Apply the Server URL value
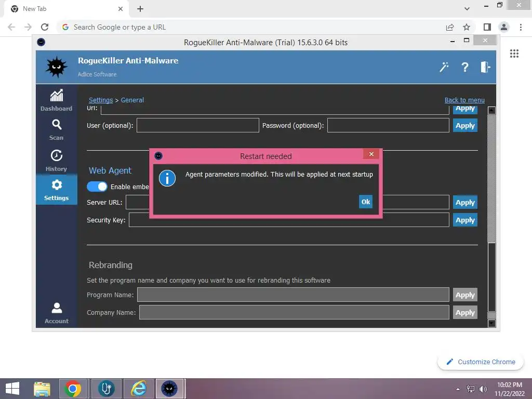 coord(465,203)
